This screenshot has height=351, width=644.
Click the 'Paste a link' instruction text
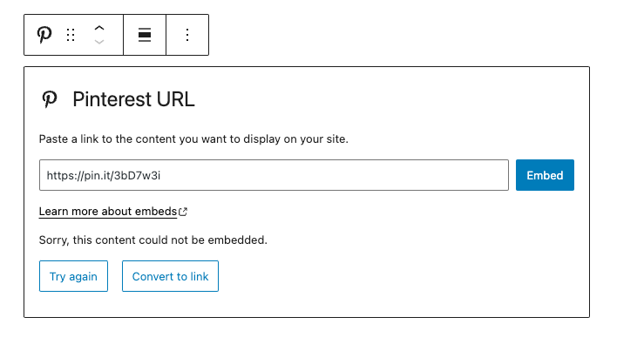[x=193, y=139]
